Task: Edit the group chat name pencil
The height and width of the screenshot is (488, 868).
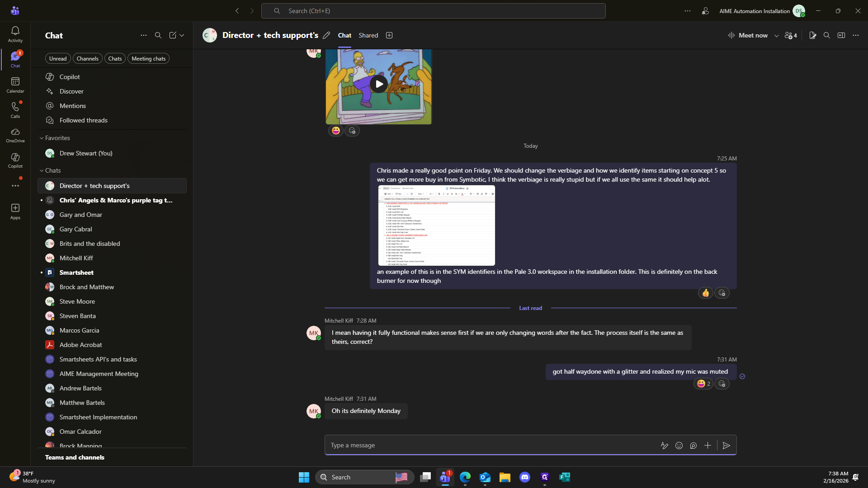Action: tap(326, 35)
